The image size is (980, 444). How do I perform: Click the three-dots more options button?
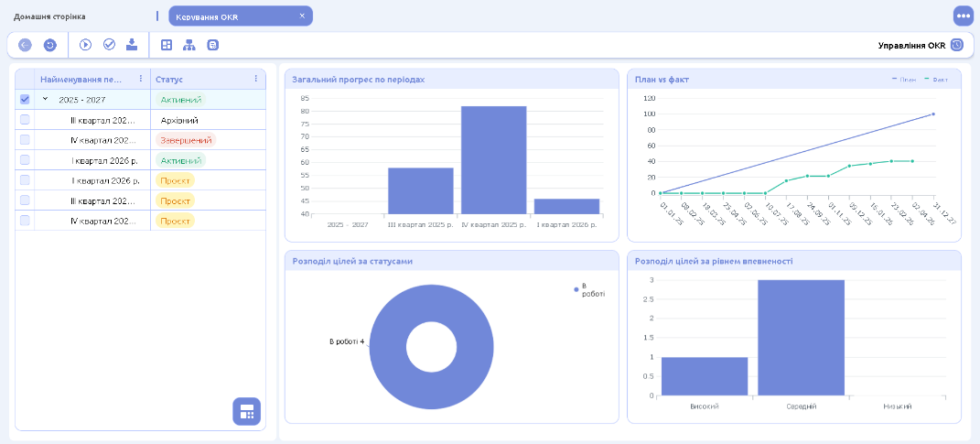964,16
